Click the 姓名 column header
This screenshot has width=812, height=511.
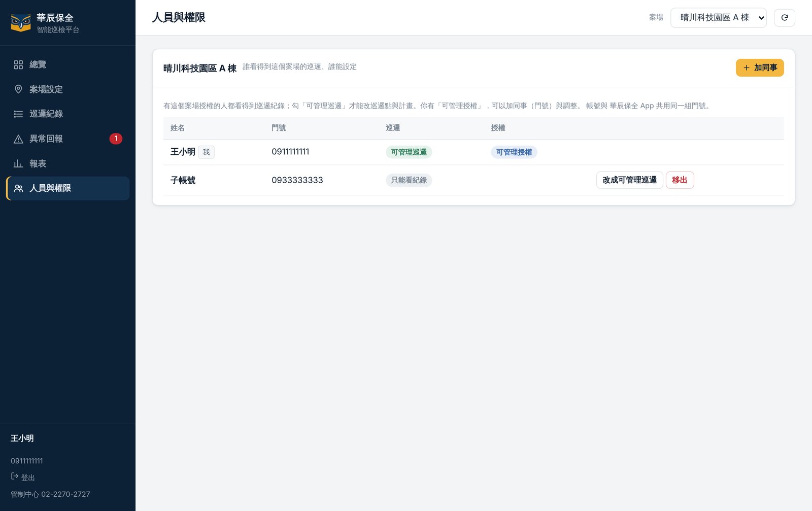pyautogui.click(x=178, y=128)
